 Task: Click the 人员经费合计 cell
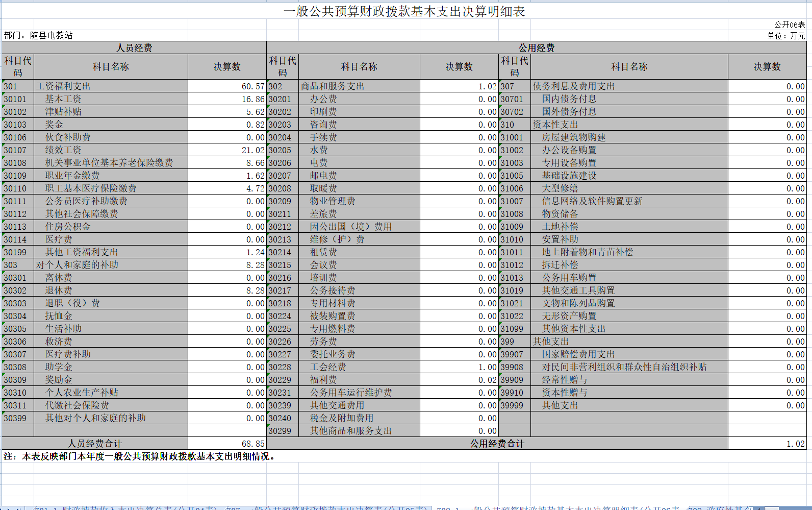[95, 444]
